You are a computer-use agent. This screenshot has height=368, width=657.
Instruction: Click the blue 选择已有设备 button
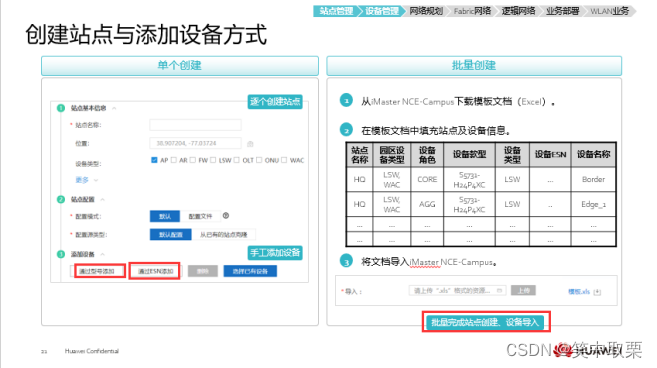tap(250, 271)
